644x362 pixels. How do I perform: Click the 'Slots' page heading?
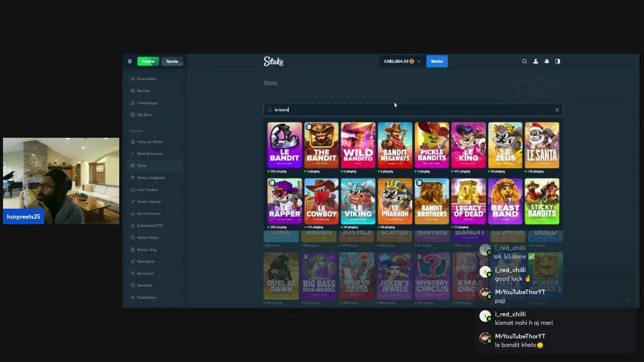coord(270,83)
